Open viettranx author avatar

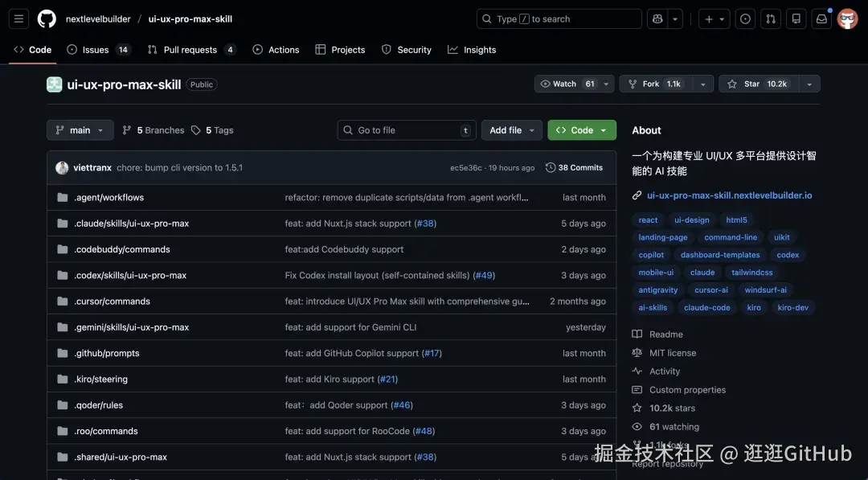coord(62,168)
